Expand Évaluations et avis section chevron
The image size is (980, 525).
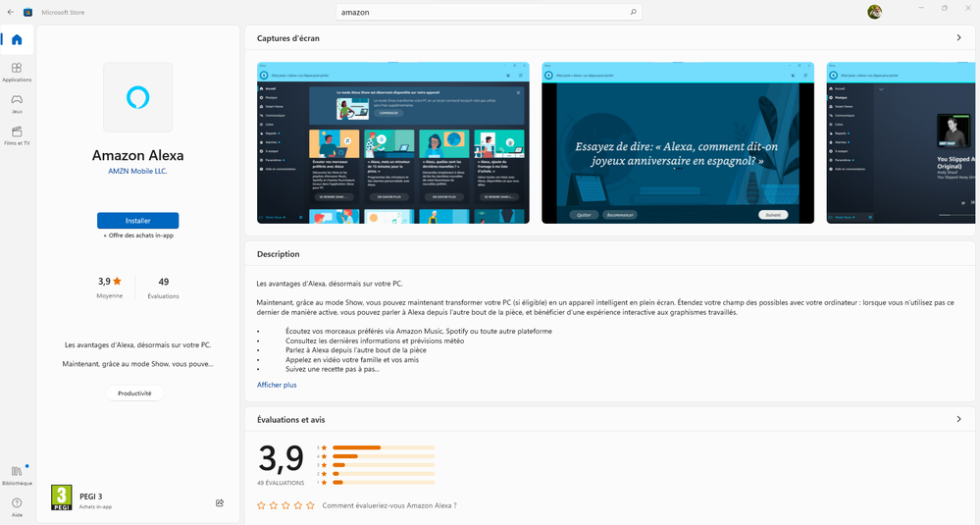pos(958,419)
